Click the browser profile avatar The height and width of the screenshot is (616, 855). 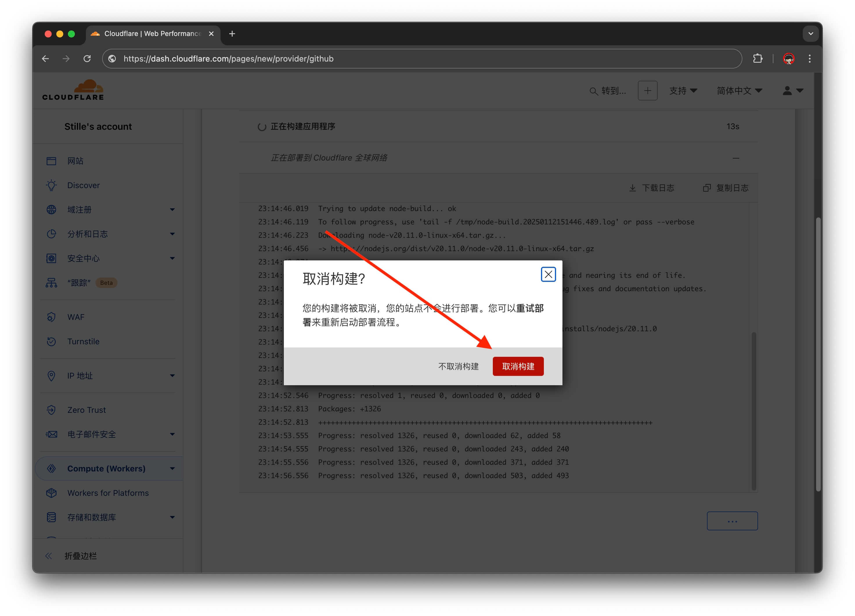tap(789, 59)
